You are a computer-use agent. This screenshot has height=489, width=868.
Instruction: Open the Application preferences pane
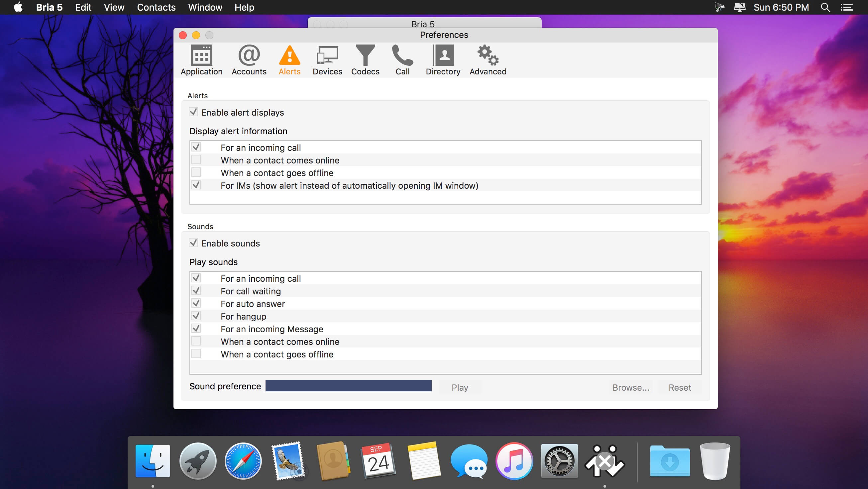pos(201,60)
